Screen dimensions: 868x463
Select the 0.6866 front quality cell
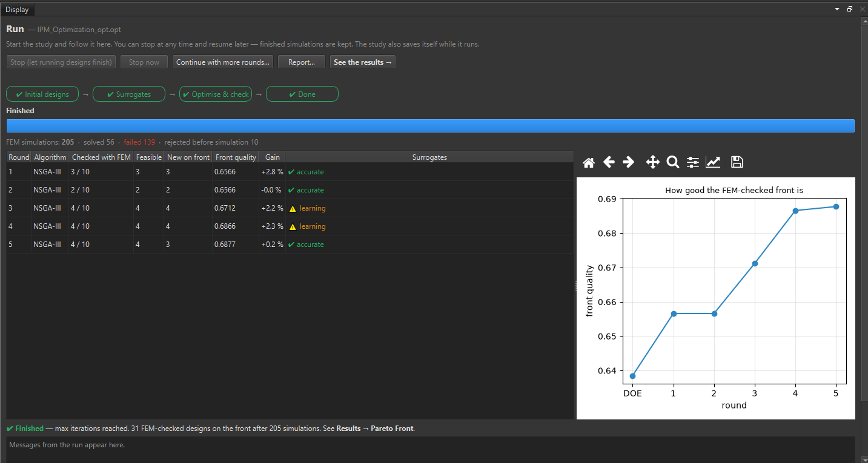click(x=236, y=226)
